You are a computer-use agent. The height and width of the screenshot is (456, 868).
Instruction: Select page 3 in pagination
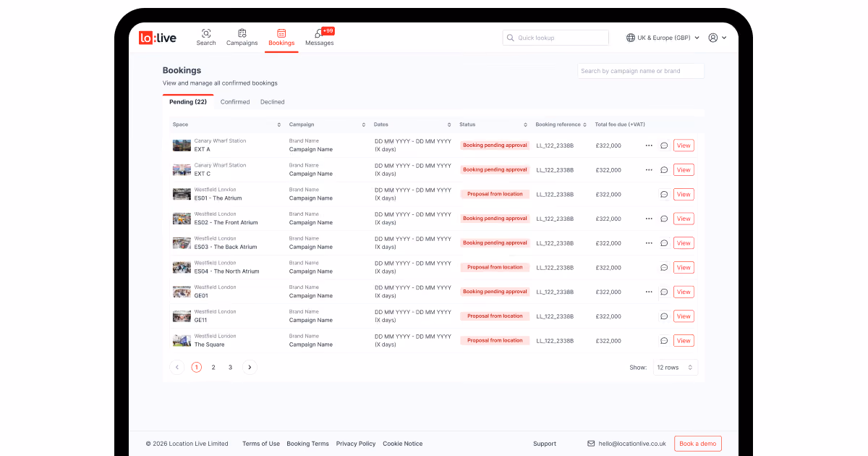pyautogui.click(x=231, y=368)
